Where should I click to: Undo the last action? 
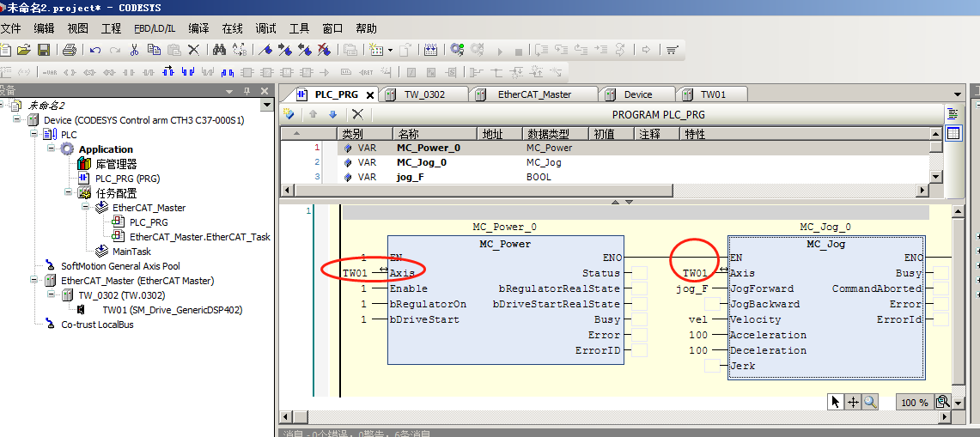click(95, 50)
